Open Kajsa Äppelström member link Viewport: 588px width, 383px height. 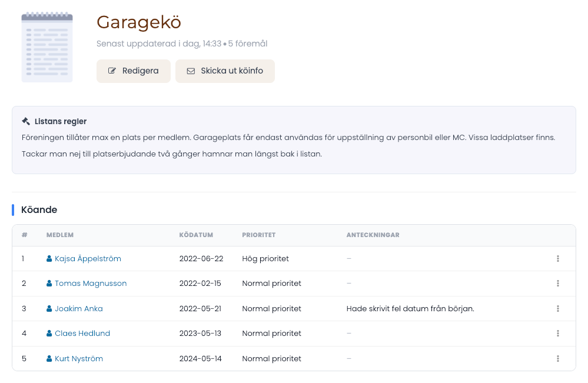[x=88, y=259]
